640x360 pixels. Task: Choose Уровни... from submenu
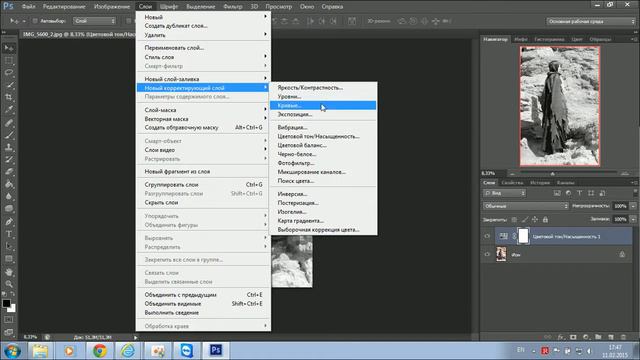point(323,96)
